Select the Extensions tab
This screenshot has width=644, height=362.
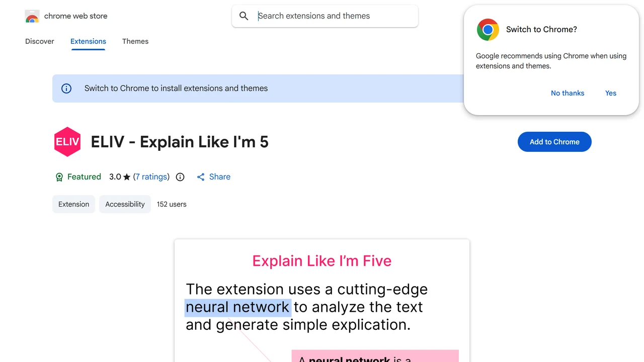pyautogui.click(x=88, y=41)
